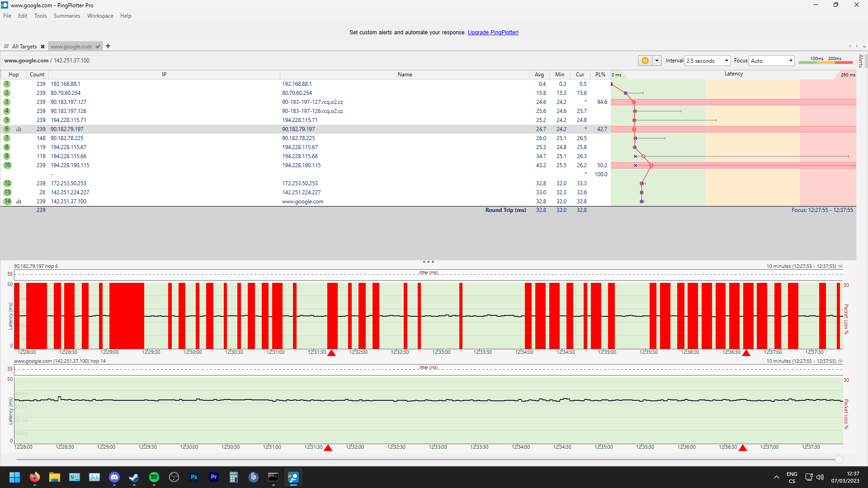
Task: Click the Upgrade PingPlotter! link
Action: point(493,33)
